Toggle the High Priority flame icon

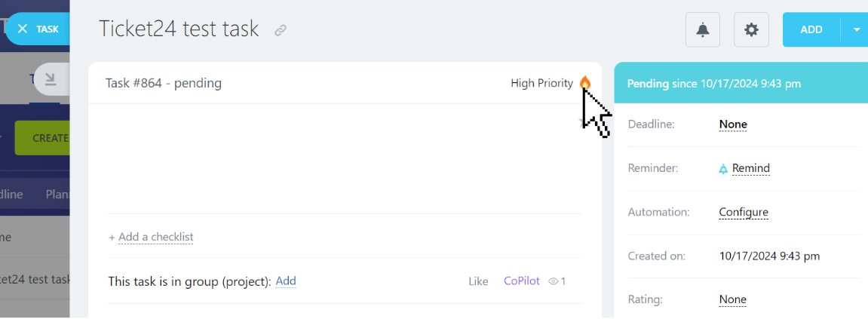tap(585, 82)
